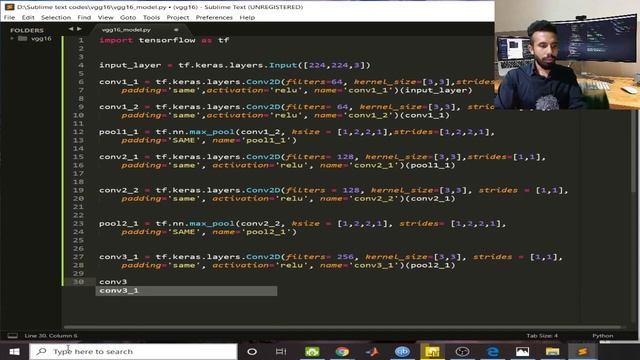Open qBittorrent from taskbar
Viewport: 640px width, 360px height.
[402, 351]
